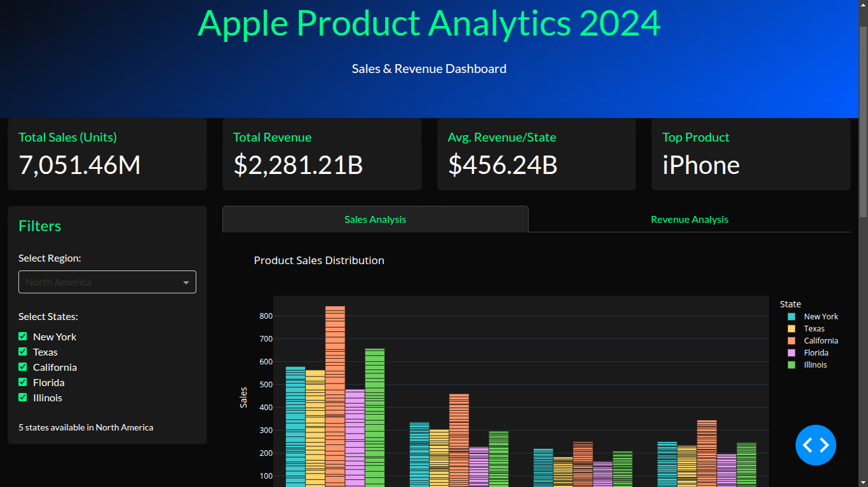Click the Select States label
This screenshot has width=868, height=487.
tap(48, 316)
